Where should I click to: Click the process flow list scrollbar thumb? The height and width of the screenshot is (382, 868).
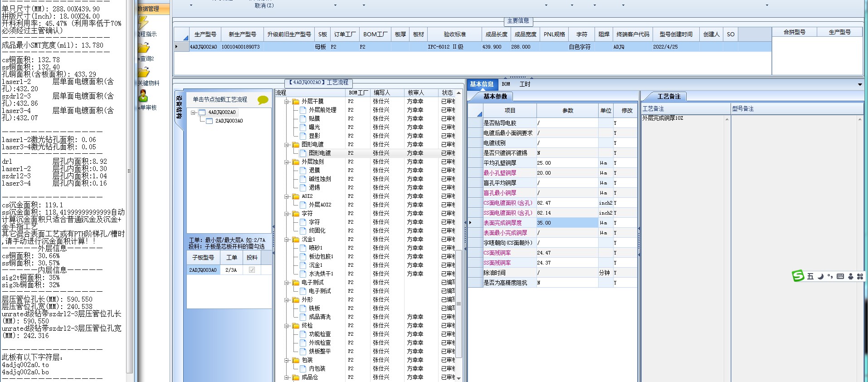coord(459,303)
